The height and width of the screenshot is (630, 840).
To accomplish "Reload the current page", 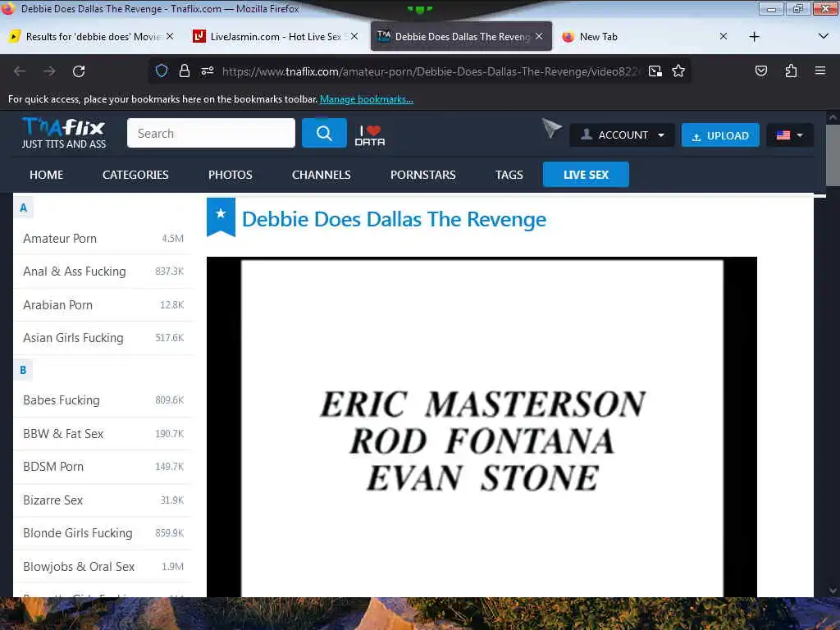I will (79, 71).
